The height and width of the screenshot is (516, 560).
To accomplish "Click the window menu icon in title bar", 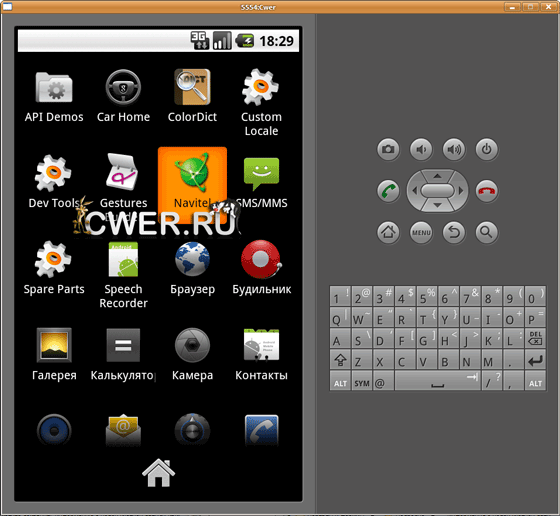I will click(8, 6).
